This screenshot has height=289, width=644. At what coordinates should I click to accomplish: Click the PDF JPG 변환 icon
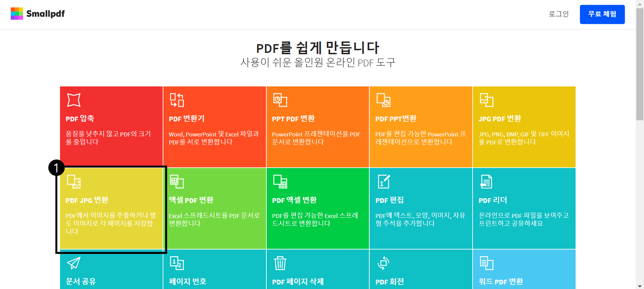point(74,181)
